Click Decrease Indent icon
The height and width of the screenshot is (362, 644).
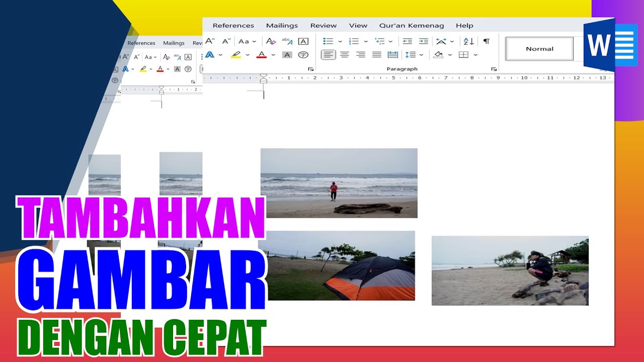pos(408,41)
